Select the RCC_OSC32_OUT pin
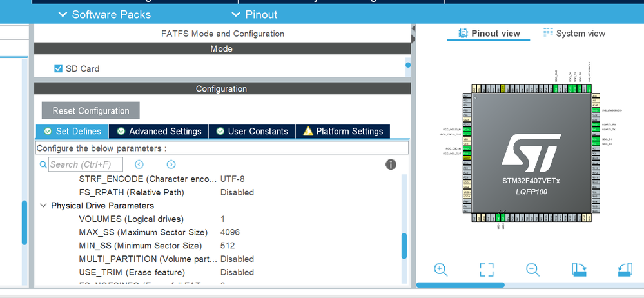The width and height of the screenshot is (644, 298). pyautogui.click(x=467, y=134)
